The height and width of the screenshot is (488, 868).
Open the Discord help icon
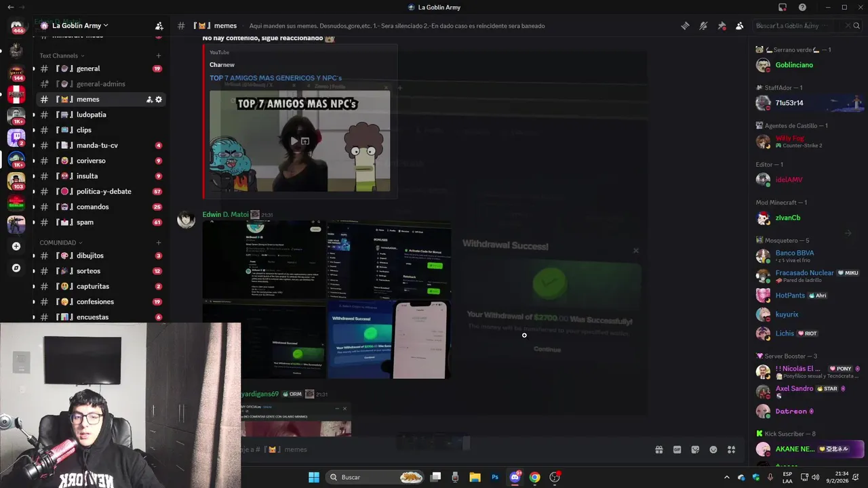tap(803, 7)
